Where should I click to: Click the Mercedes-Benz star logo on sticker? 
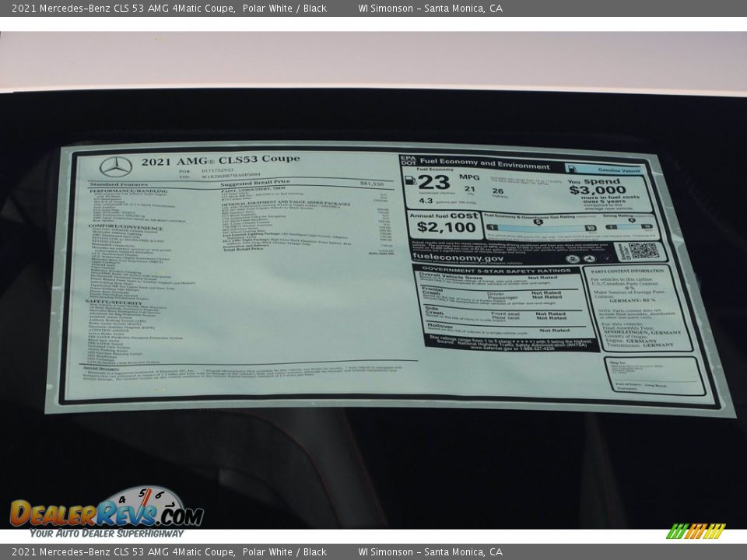pyautogui.click(x=116, y=166)
